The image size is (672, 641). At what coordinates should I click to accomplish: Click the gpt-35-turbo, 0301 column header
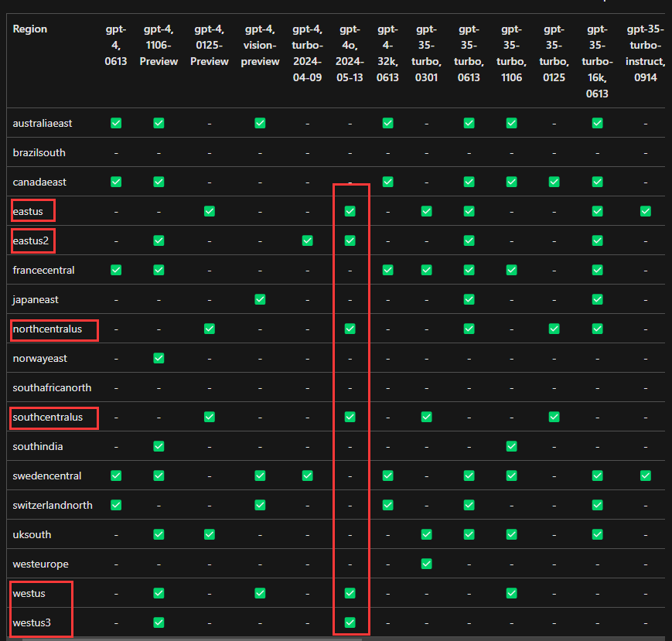click(x=426, y=53)
